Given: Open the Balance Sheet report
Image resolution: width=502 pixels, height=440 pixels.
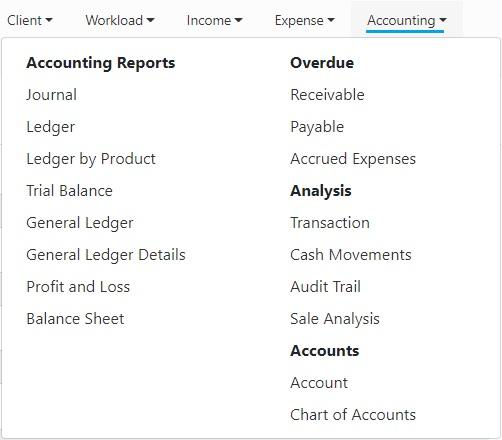Looking at the screenshot, I should [75, 319].
